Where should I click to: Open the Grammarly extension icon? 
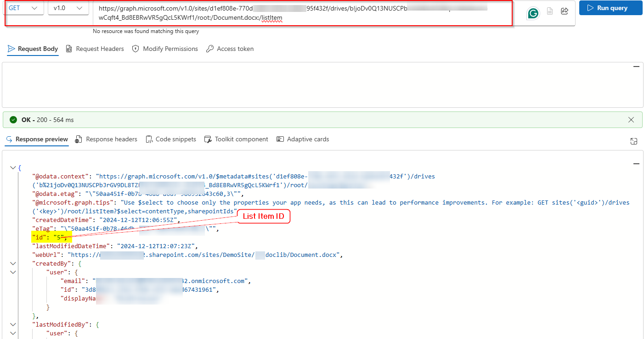[532, 13]
